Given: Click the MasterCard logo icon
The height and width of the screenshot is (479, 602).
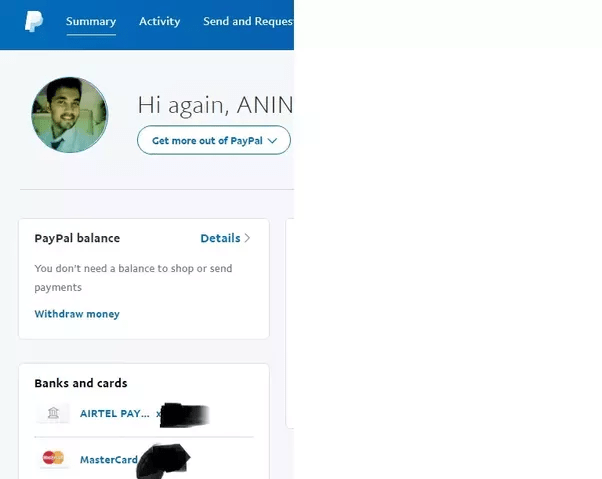Looking at the screenshot, I should coord(53,458).
